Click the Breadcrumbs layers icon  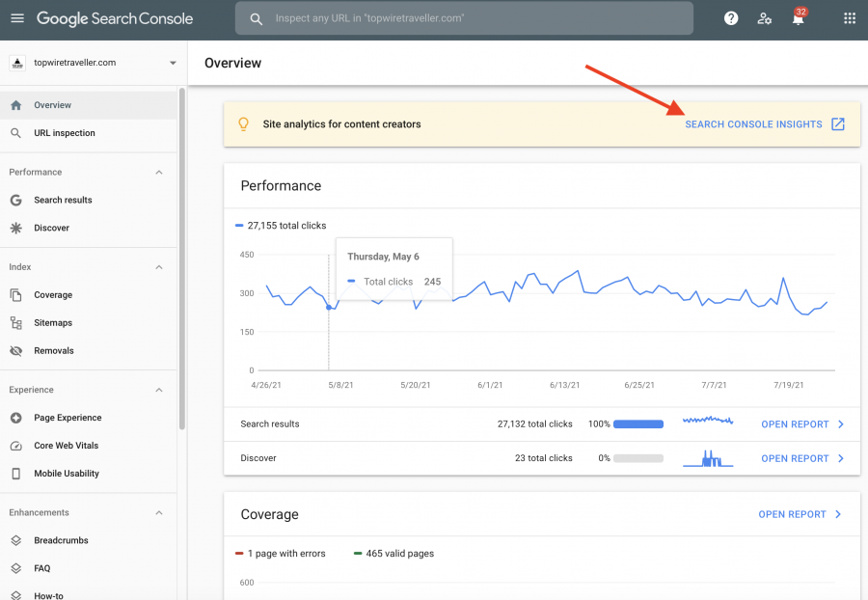(16, 540)
